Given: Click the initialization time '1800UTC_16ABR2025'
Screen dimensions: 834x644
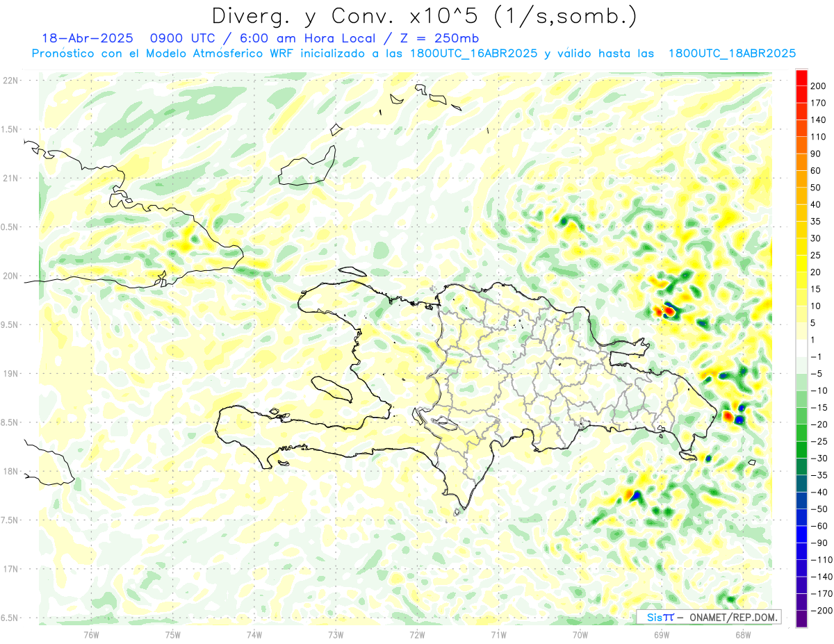Looking at the screenshot, I should (x=473, y=53).
